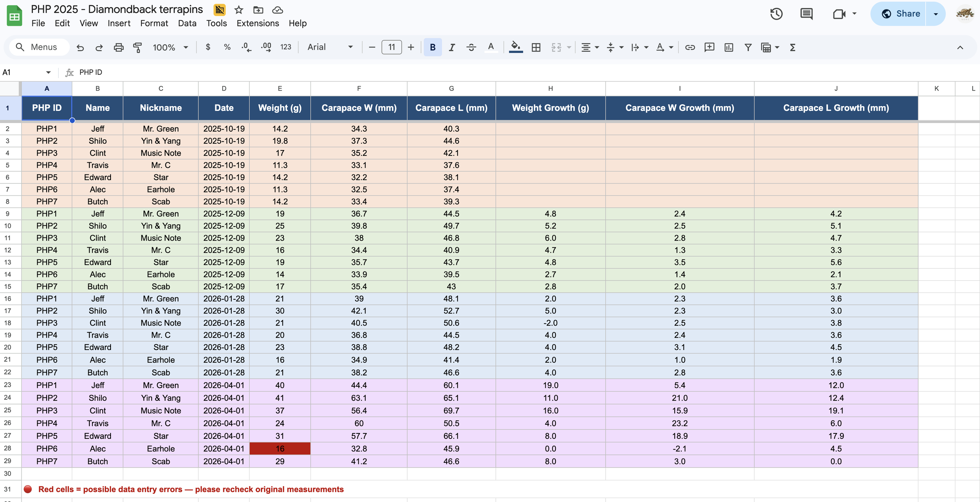Expand the Share options arrow
Viewport: 980px width, 502px height.
(936, 14)
